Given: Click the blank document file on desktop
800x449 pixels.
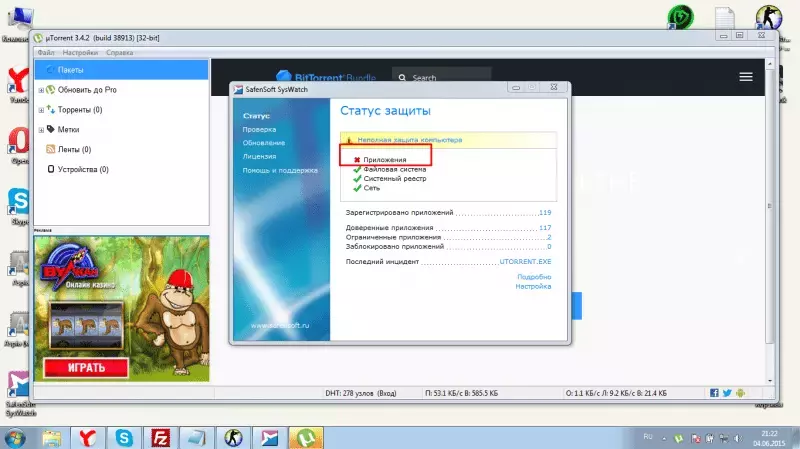Looking at the screenshot, I should coord(725,18).
